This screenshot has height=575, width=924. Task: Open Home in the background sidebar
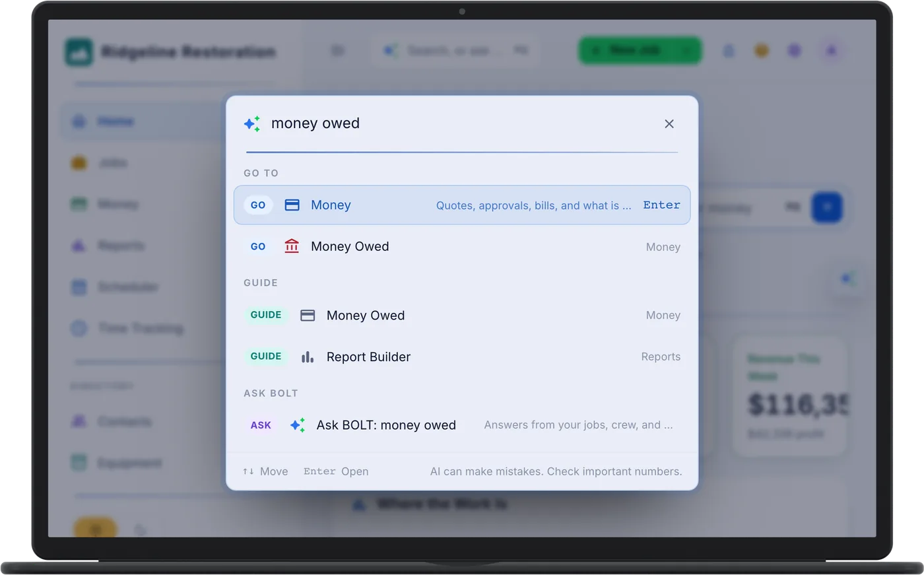[142, 121]
